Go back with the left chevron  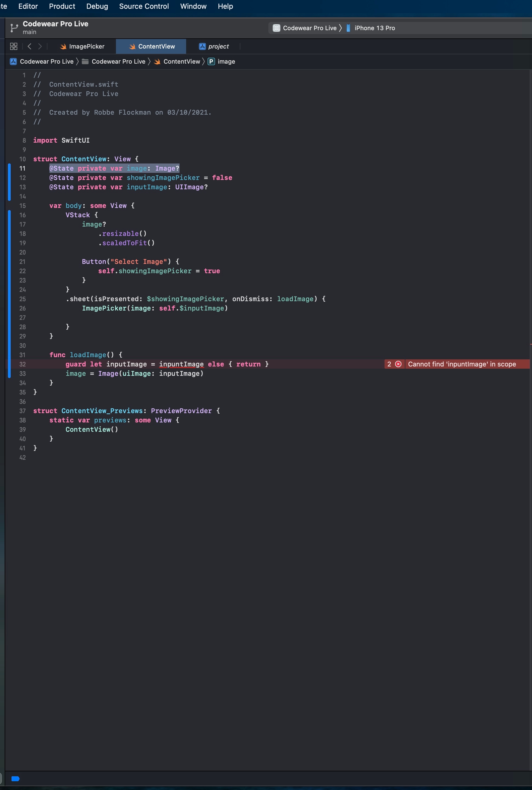30,47
